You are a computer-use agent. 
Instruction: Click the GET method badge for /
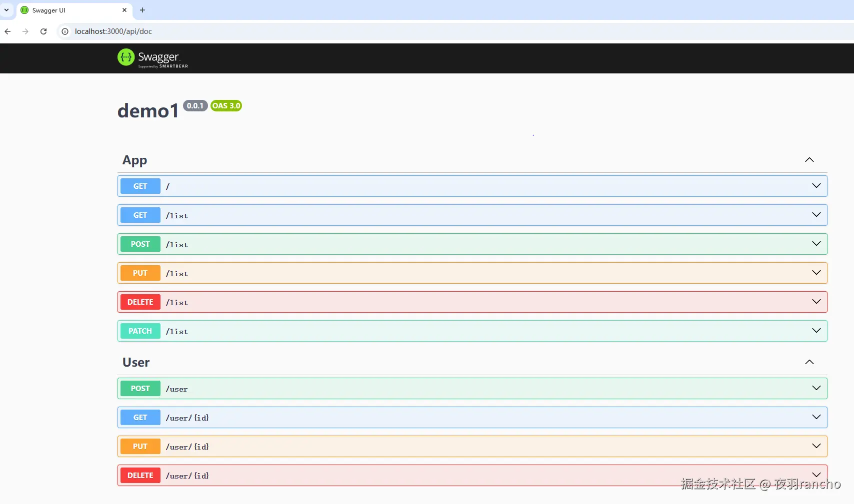pos(140,186)
